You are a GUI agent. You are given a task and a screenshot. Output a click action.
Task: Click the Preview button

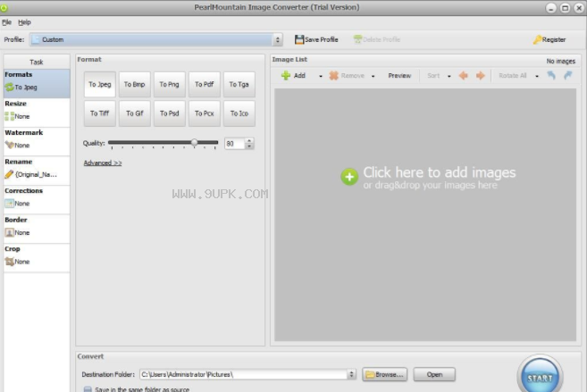399,76
